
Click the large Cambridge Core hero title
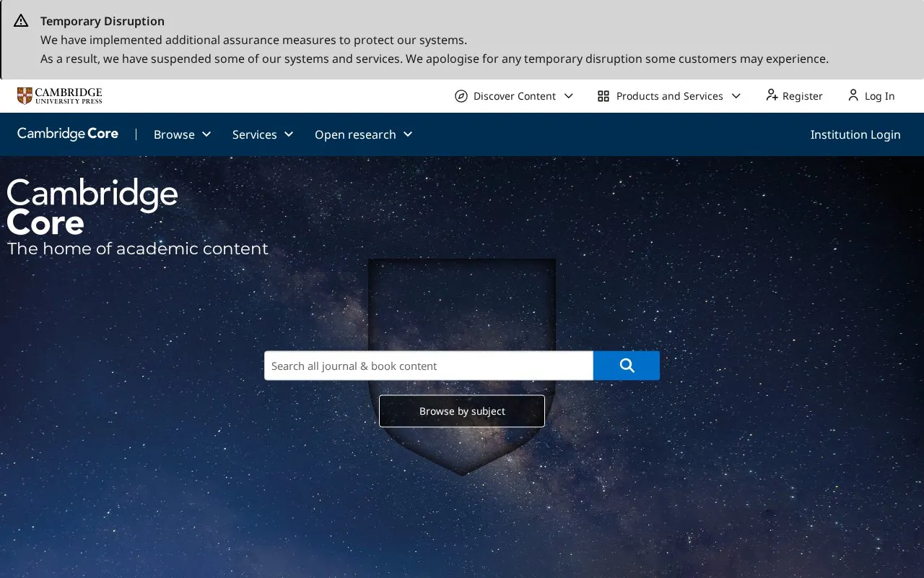tap(92, 207)
